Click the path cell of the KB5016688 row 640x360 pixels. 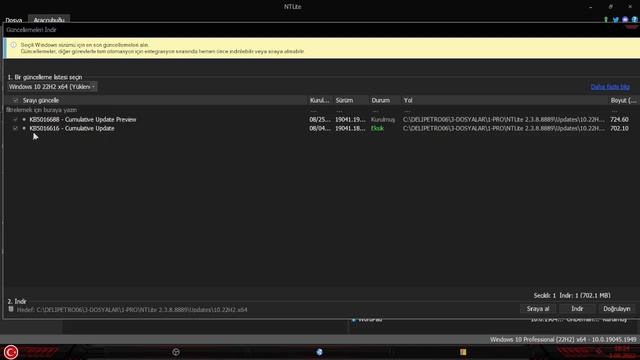click(504, 120)
